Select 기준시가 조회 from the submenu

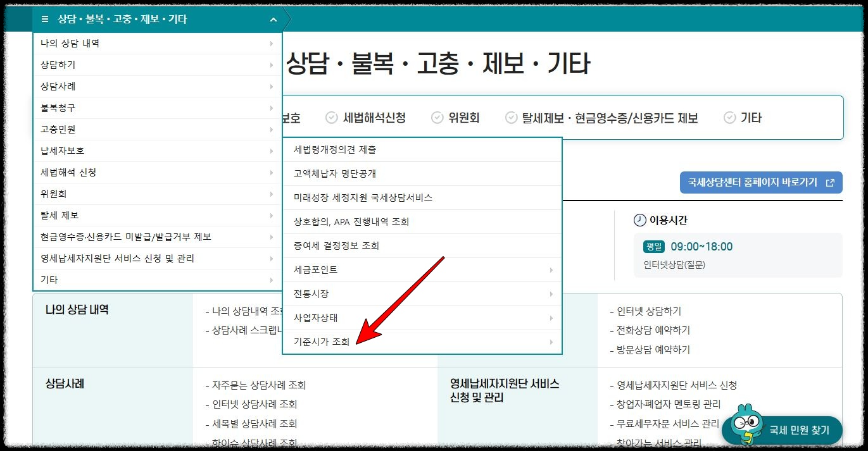click(323, 342)
